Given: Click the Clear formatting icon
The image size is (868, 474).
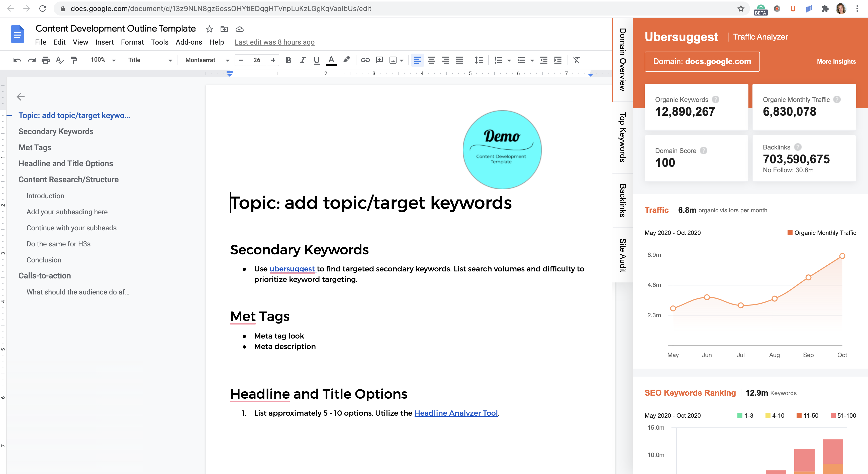Looking at the screenshot, I should click(576, 60).
